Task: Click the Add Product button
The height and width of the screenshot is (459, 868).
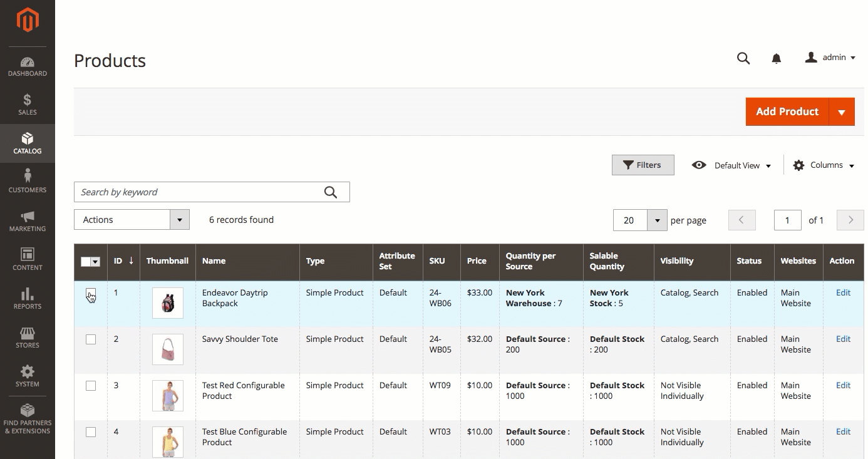Action: pyautogui.click(x=787, y=111)
